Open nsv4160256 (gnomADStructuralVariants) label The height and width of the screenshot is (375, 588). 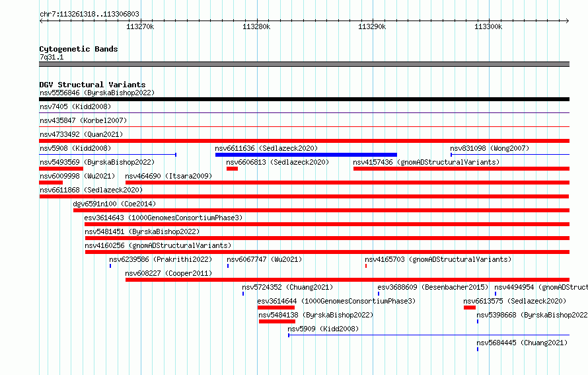pyautogui.click(x=159, y=245)
